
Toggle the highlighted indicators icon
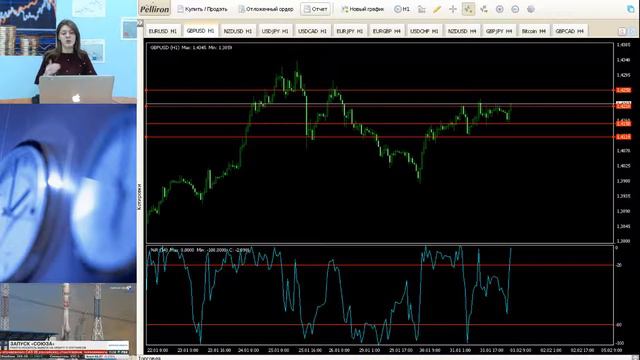point(468,9)
